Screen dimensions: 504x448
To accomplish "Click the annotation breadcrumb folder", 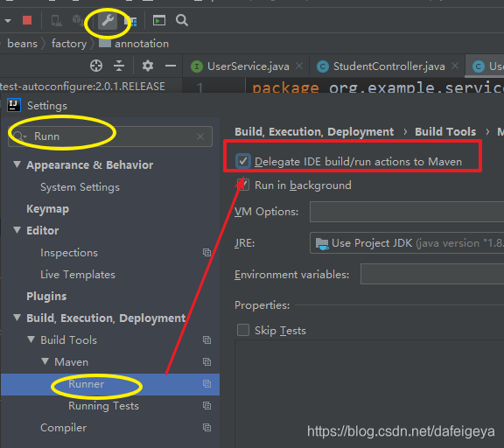I will [134, 44].
